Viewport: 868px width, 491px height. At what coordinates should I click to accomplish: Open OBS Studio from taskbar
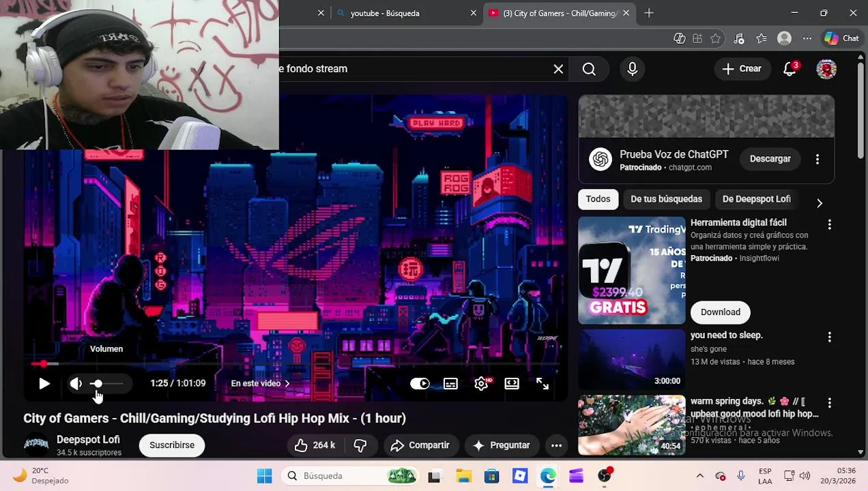[x=605, y=476]
